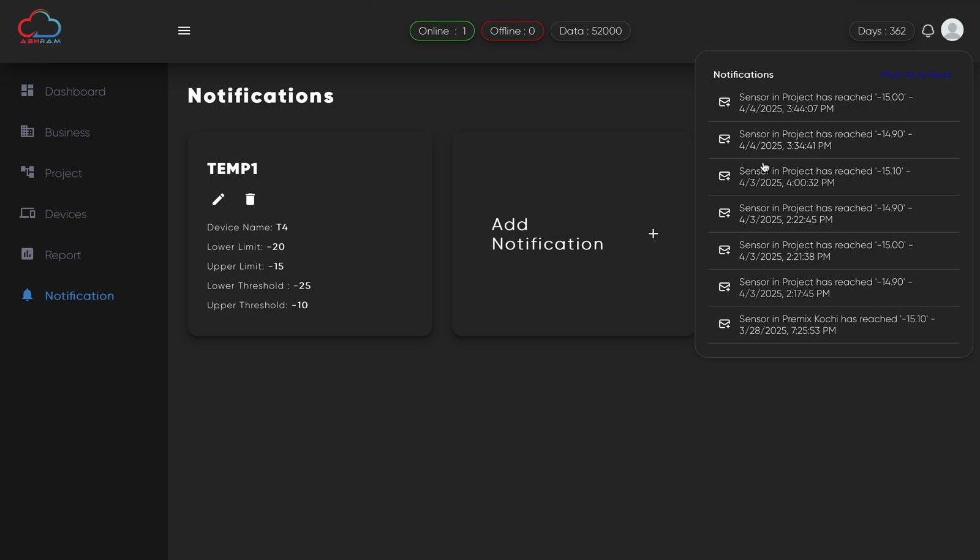The height and width of the screenshot is (560, 980).
Task: Click mail icon for 2:17:45 PM notification
Action: [724, 287]
